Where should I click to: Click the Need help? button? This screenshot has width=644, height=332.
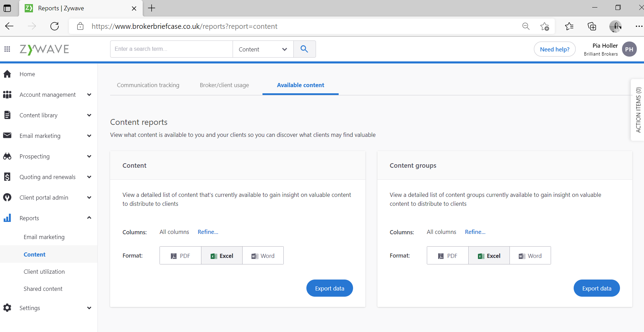(x=554, y=49)
